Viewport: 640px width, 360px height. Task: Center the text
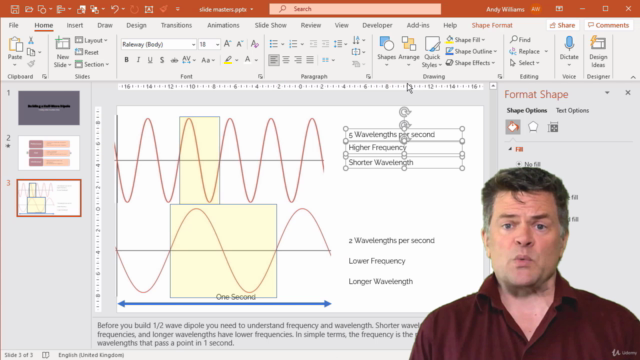[x=286, y=60]
